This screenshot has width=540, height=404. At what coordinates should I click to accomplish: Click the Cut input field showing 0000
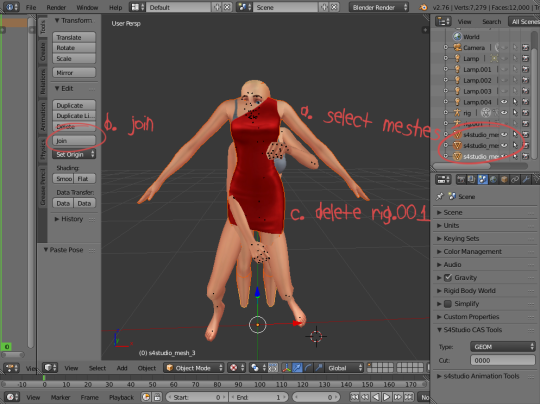coord(503,360)
